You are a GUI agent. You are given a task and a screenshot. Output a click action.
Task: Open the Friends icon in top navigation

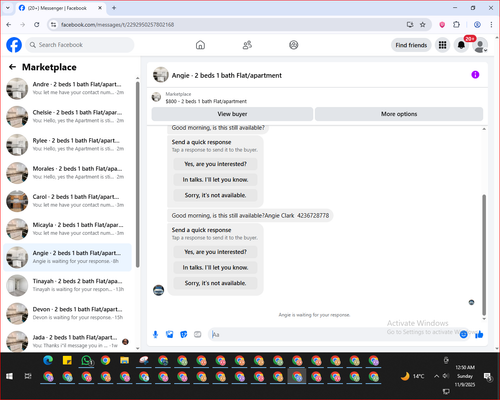point(247,45)
